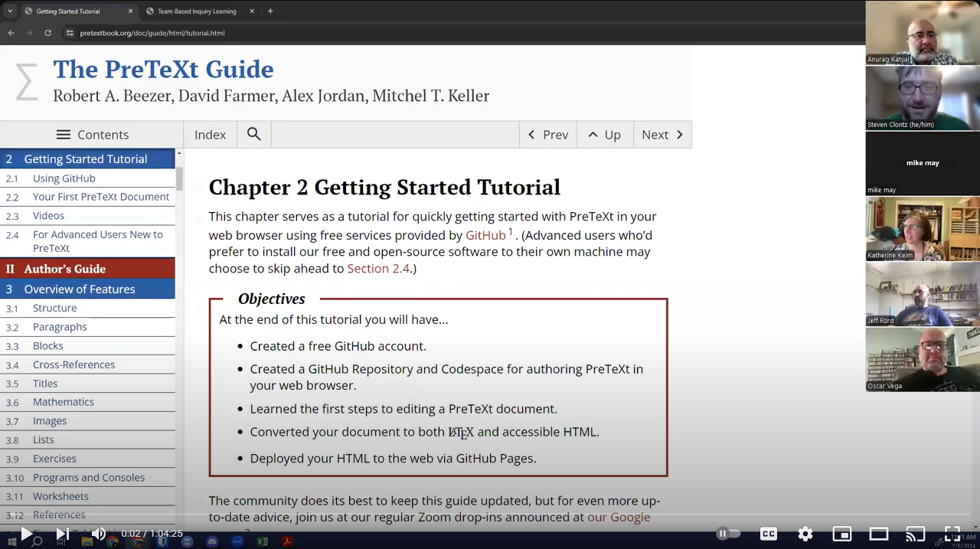980x549 pixels.
Task: Open video settings gear
Action: click(805, 534)
